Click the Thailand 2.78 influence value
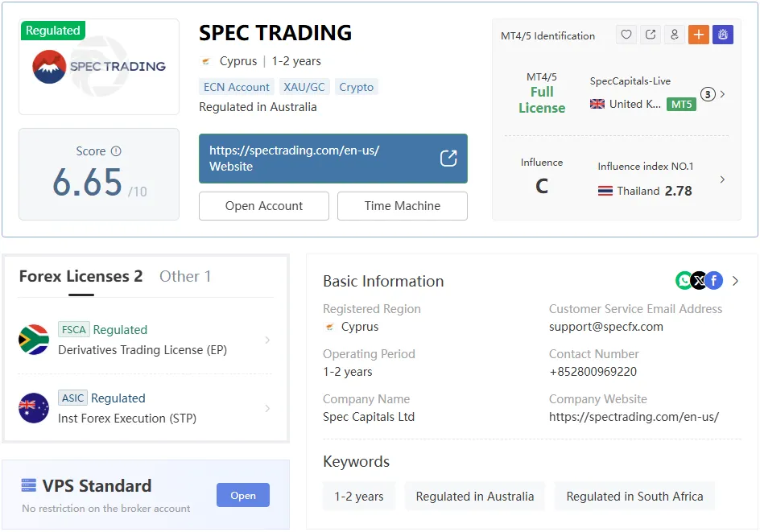The height and width of the screenshot is (532, 760). tap(678, 191)
